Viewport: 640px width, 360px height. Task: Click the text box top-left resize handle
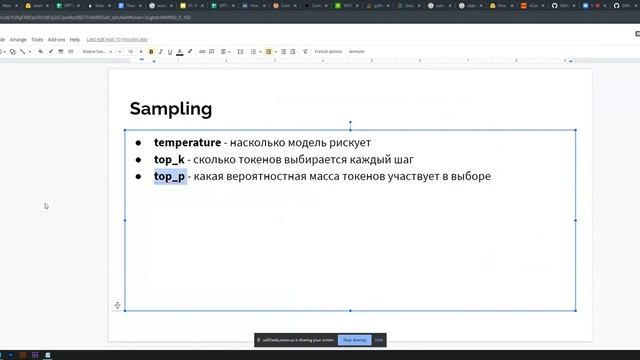(x=125, y=130)
